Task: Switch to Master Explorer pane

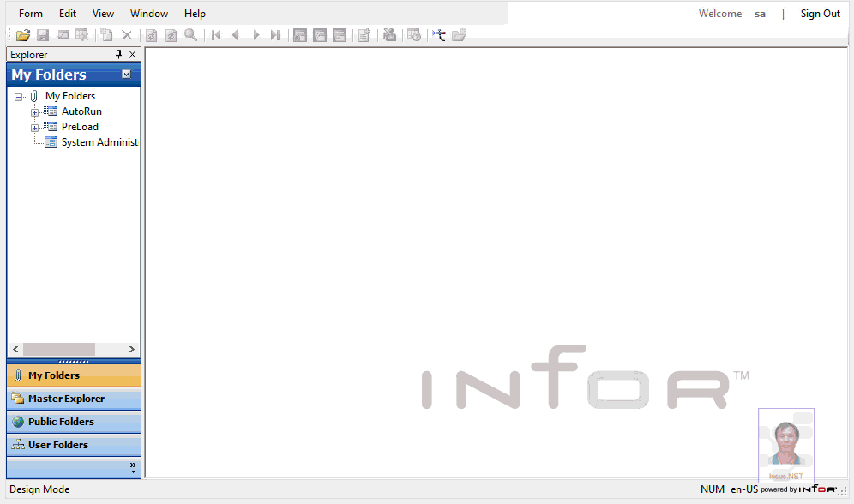Action: 66,399
